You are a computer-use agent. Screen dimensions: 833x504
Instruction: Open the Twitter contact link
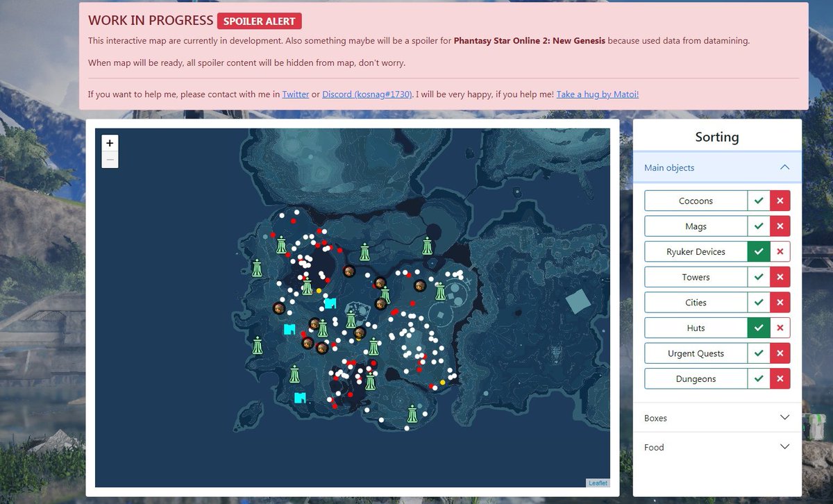pos(296,94)
